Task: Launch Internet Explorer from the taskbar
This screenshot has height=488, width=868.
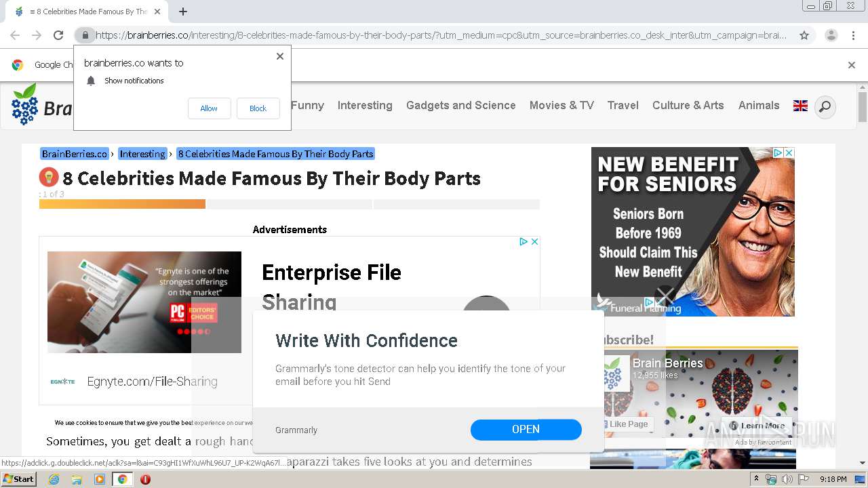Action: coord(54,479)
